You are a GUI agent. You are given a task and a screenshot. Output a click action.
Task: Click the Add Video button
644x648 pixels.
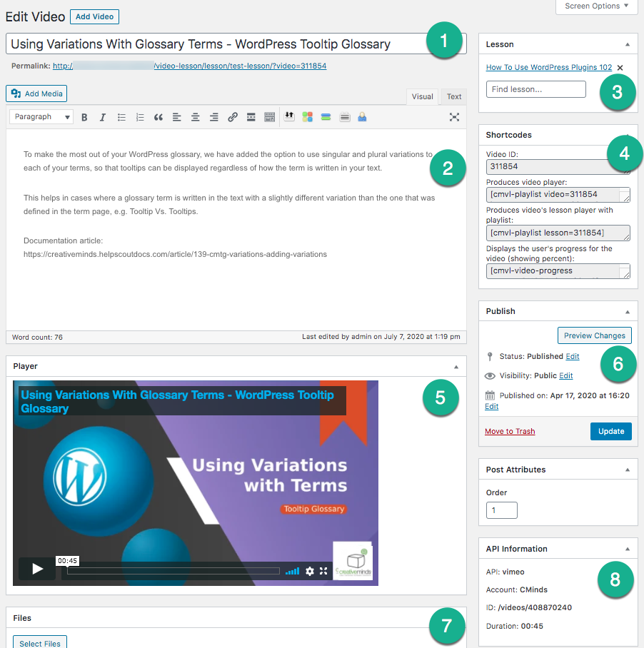click(x=94, y=16)
